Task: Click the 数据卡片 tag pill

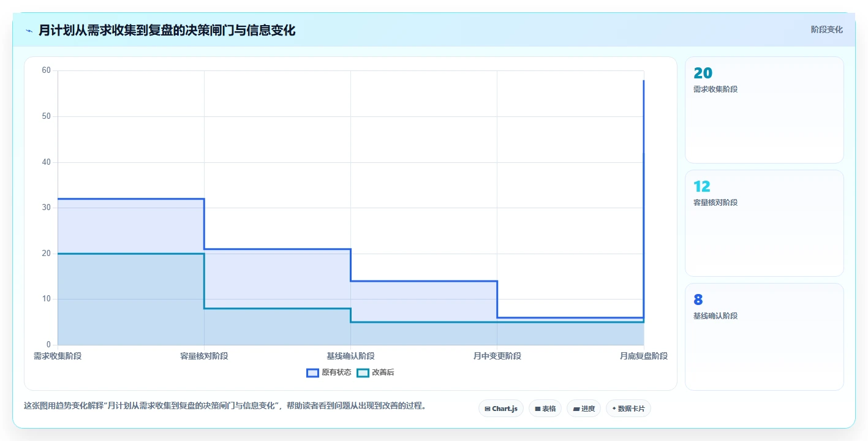Action: pos(628,409)
